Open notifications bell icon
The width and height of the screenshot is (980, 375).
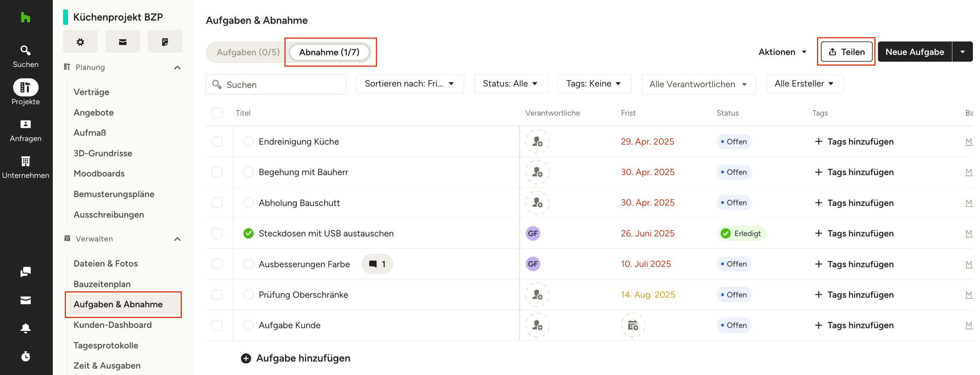26,328
